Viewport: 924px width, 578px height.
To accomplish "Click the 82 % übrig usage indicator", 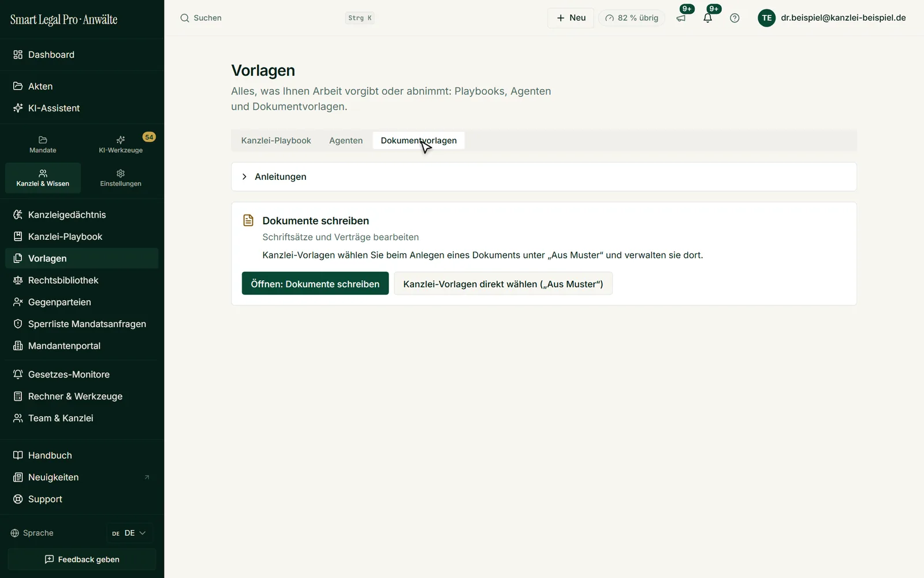I will click(632, 18).
